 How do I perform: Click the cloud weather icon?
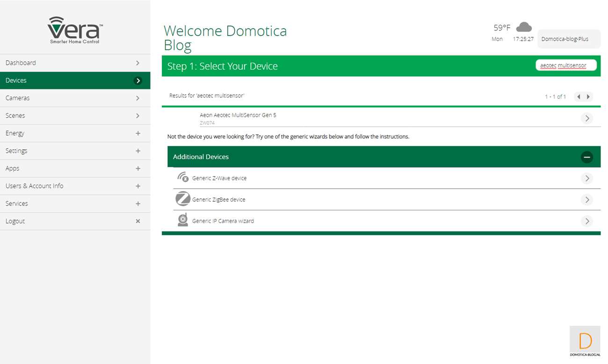pos(523,27)
